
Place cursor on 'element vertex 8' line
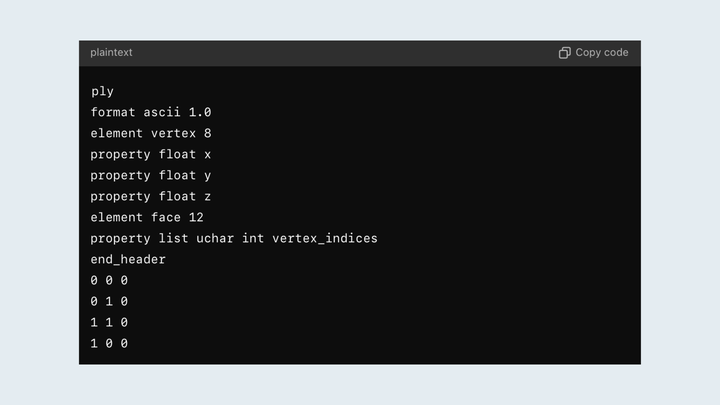click(x=150, y=134)
